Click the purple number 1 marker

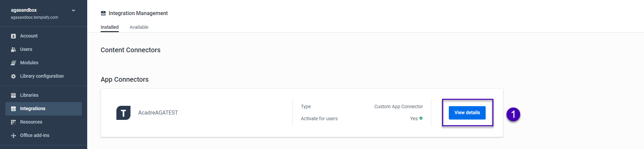(x=513, y=115)
